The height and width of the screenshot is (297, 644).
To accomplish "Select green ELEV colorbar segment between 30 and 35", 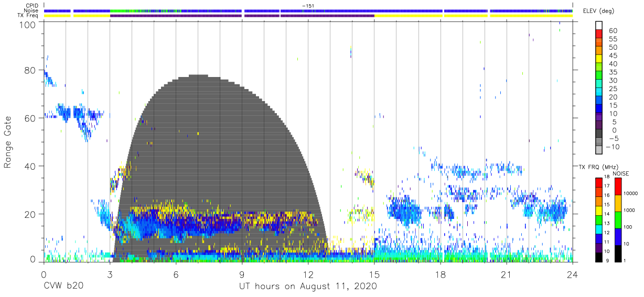I will pos(599,76).
